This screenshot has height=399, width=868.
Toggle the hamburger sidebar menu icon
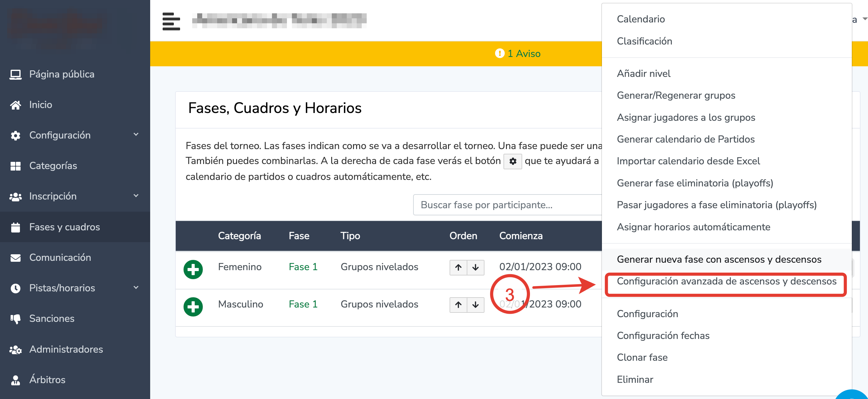click(171, 21)
